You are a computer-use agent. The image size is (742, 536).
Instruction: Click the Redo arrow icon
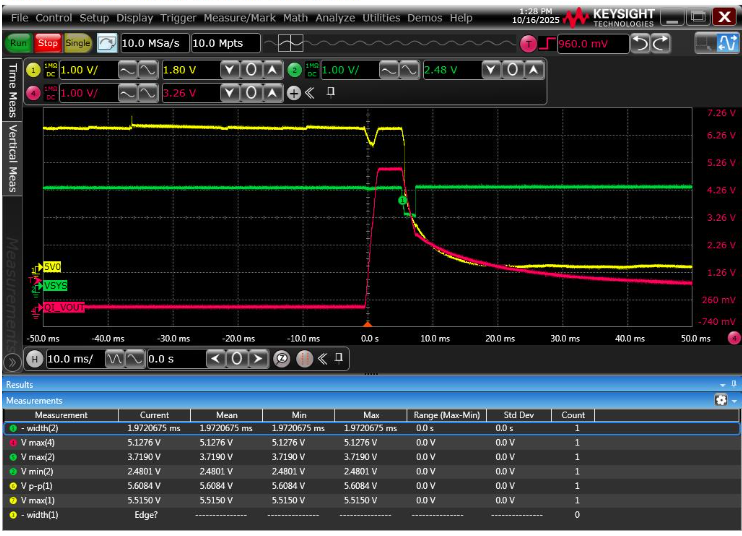coord(660,44)
